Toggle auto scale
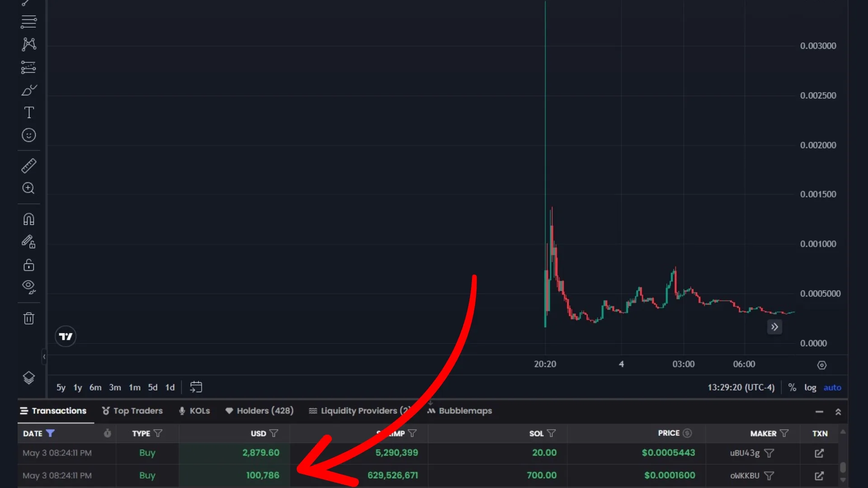868x488 pixels. click(832, 388)
